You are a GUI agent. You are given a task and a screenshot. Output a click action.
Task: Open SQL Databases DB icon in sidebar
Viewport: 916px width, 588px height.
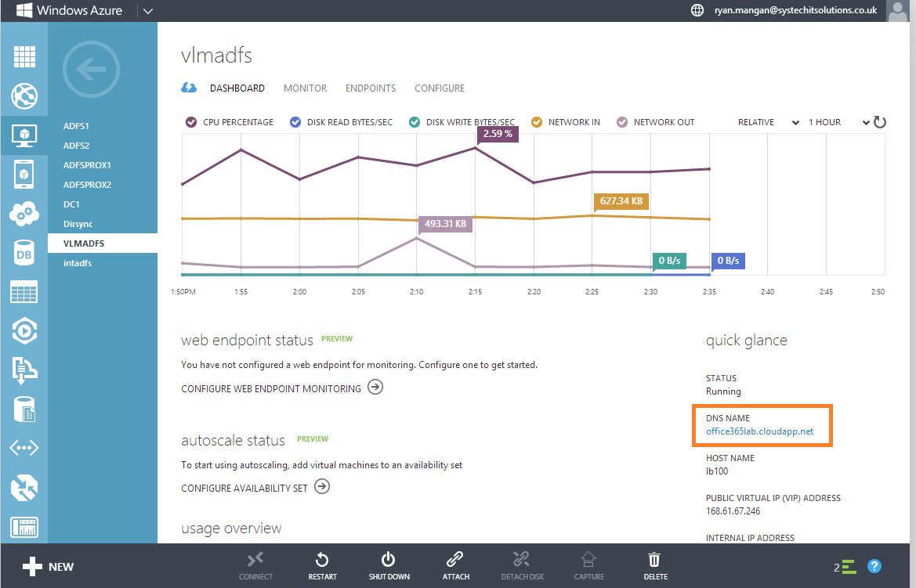[x=24, y=253]
